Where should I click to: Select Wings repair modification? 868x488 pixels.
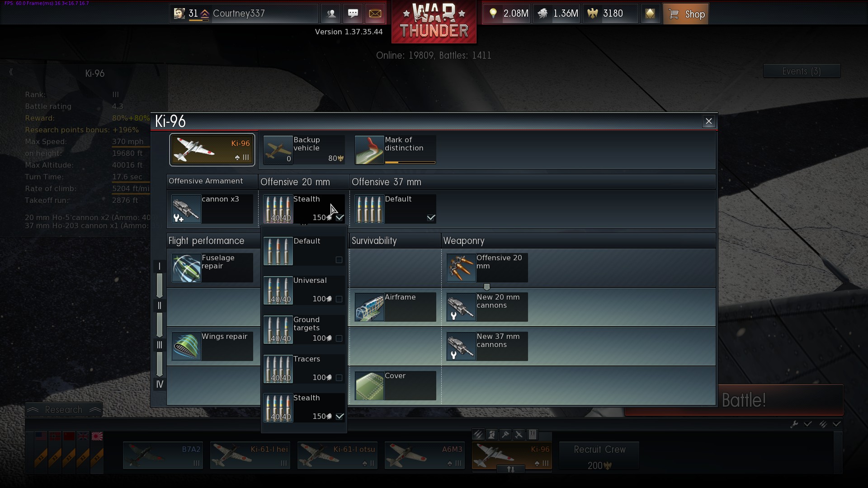[x=212, y=347]
